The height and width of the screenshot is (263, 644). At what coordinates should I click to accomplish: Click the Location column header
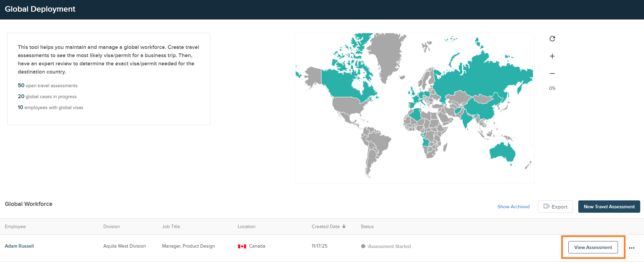coord(246,226)
